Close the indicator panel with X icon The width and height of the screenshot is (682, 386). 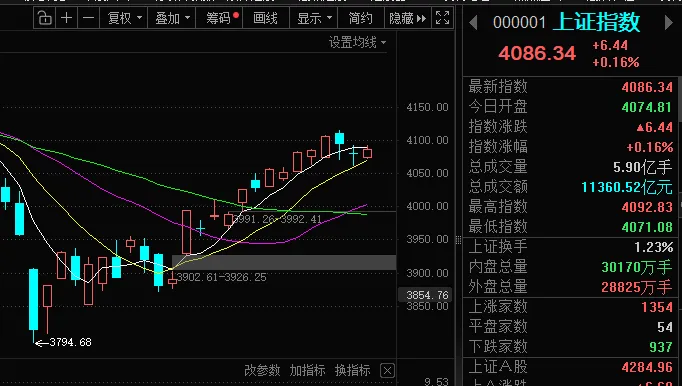[x=387, y=371]
